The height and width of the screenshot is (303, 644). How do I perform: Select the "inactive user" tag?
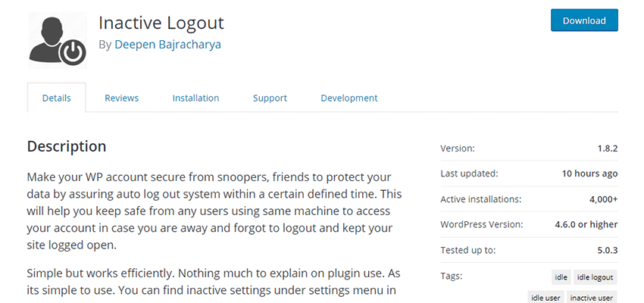tap(592, 298)
